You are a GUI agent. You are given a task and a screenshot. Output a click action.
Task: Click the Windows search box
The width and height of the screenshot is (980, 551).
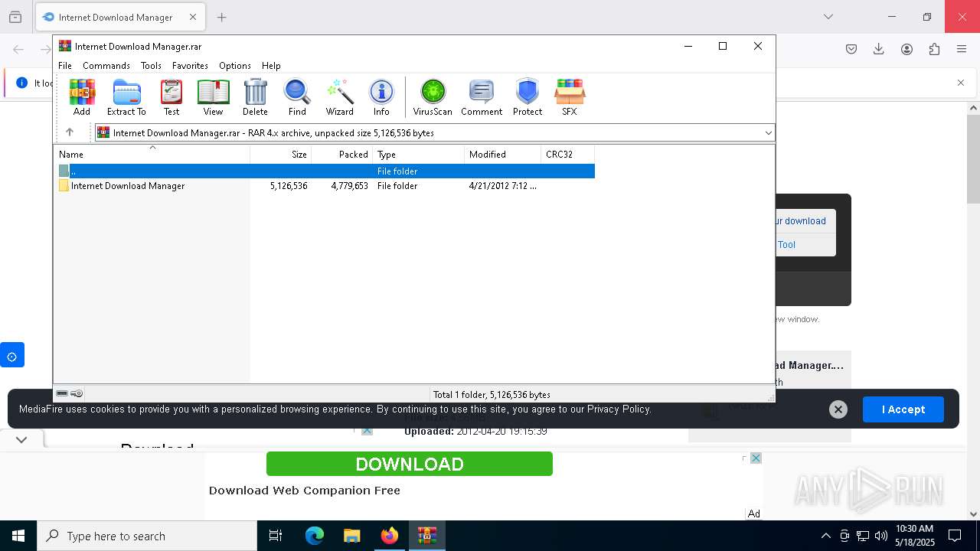pos(147,536)
